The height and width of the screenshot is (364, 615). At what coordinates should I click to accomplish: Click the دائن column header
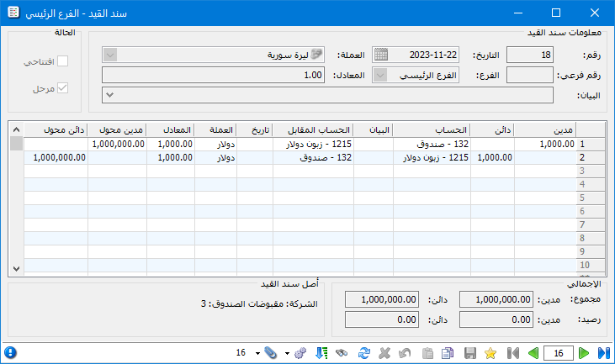tap(492, 130)
